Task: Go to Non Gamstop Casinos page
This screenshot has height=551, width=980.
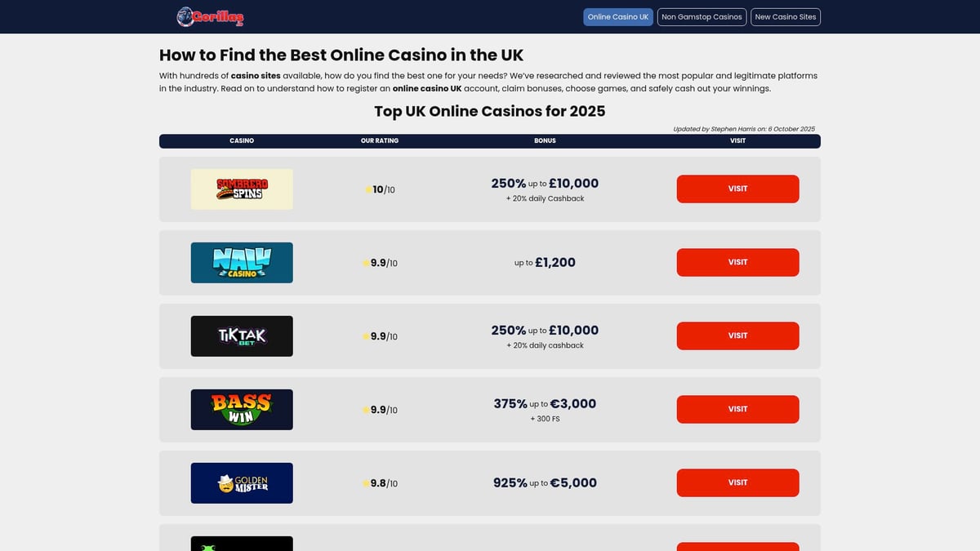Action: [x=702, y=17]
